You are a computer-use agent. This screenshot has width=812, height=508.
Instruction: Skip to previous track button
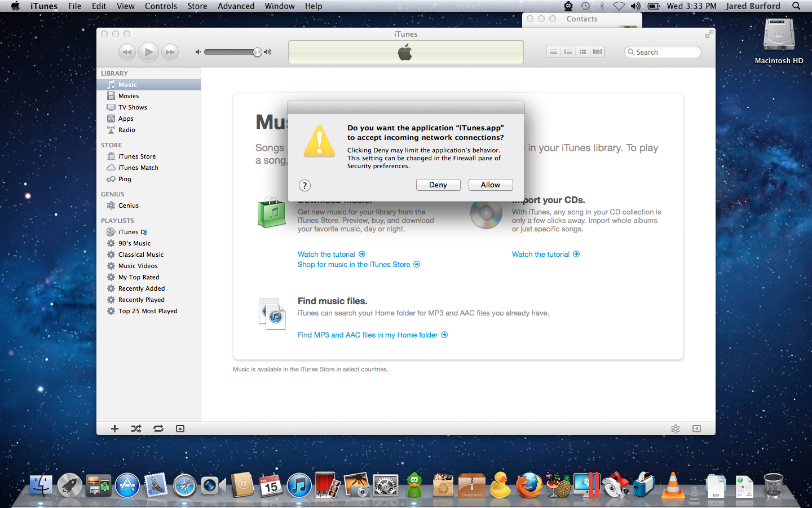coord(127,52)
